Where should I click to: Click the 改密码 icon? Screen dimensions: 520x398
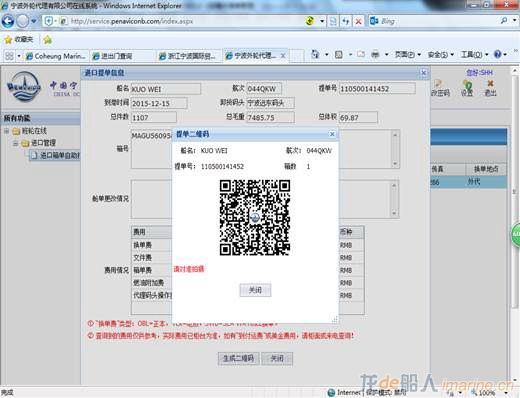[440, 88]
